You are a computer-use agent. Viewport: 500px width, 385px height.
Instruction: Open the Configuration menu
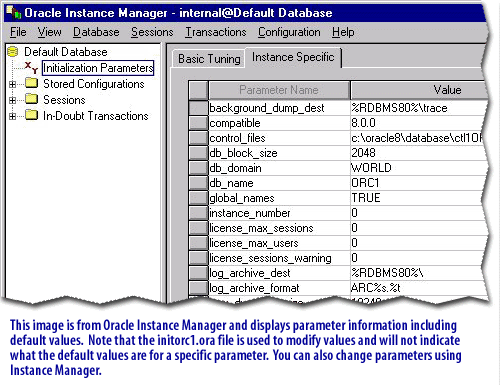click(289, 32)
